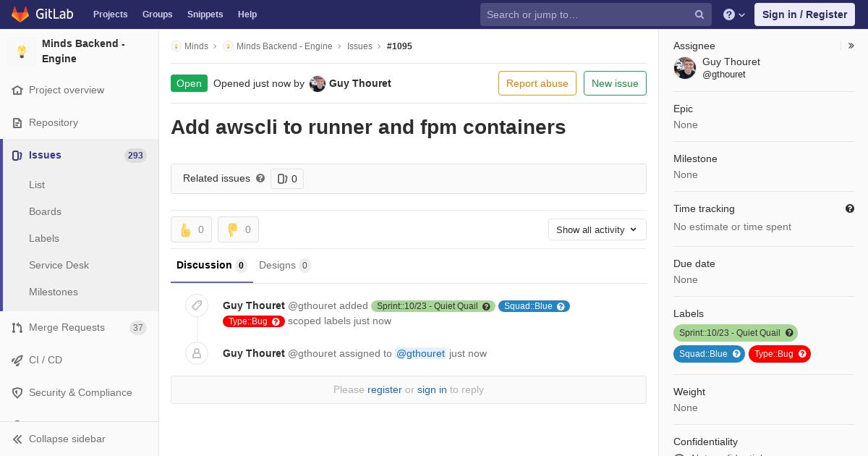Click Guy Thouret author avatar near Opened

point(318,84)
